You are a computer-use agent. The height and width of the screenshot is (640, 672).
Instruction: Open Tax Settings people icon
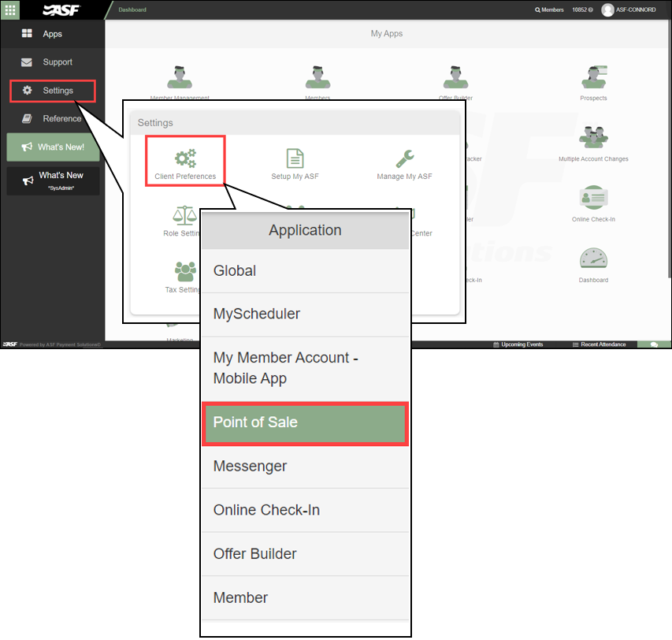coord(185,271)
